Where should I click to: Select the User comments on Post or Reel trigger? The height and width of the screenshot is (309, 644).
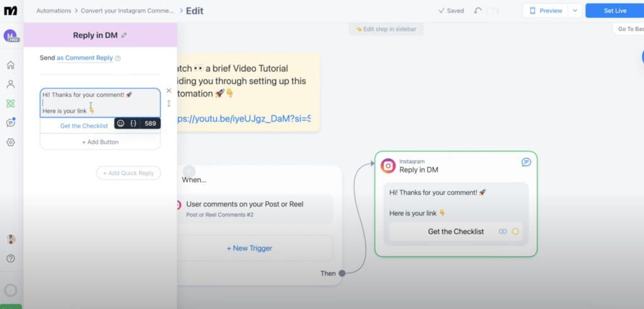255,209
